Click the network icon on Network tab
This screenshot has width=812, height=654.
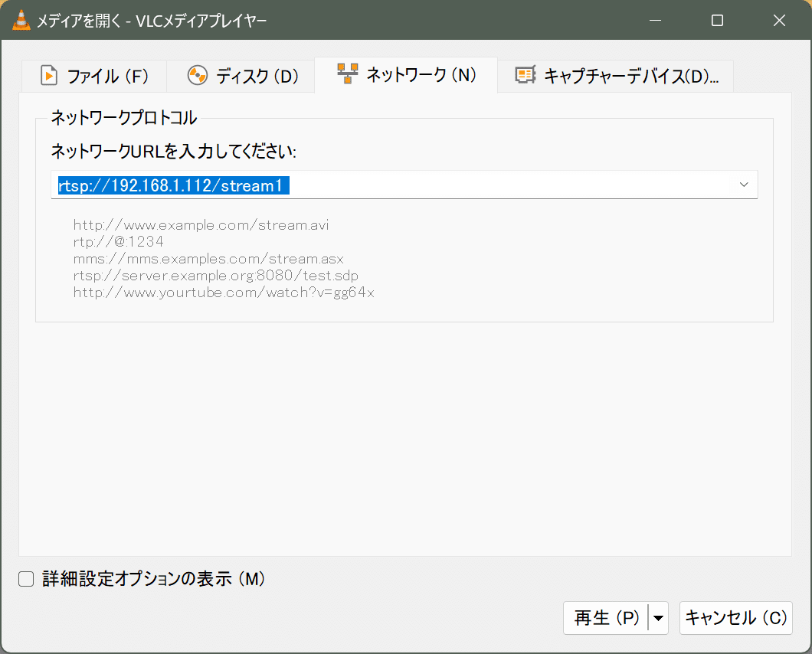coord(348,74)
